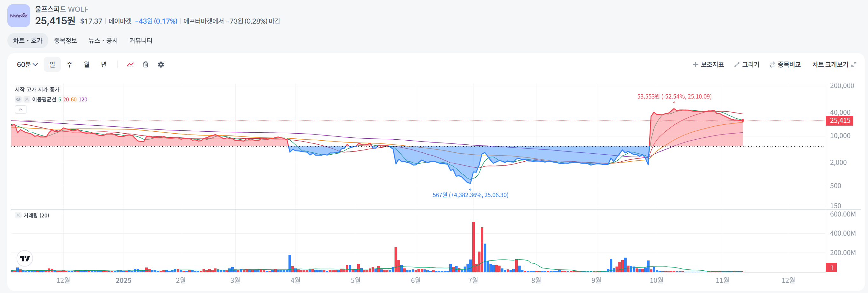Screen dimensions: 868x293
Task: Click the red volume badge 1
Action: click(x=831, y=268)
